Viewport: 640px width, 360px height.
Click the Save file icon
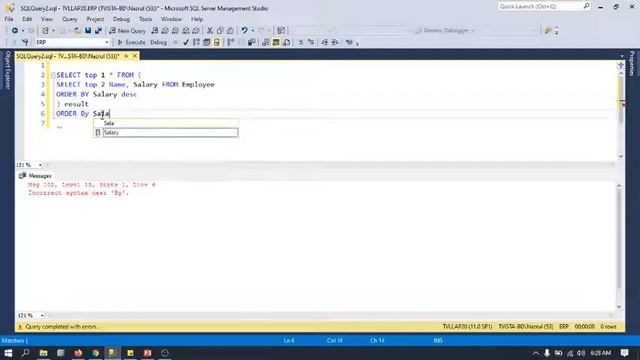tap(88, 31)
